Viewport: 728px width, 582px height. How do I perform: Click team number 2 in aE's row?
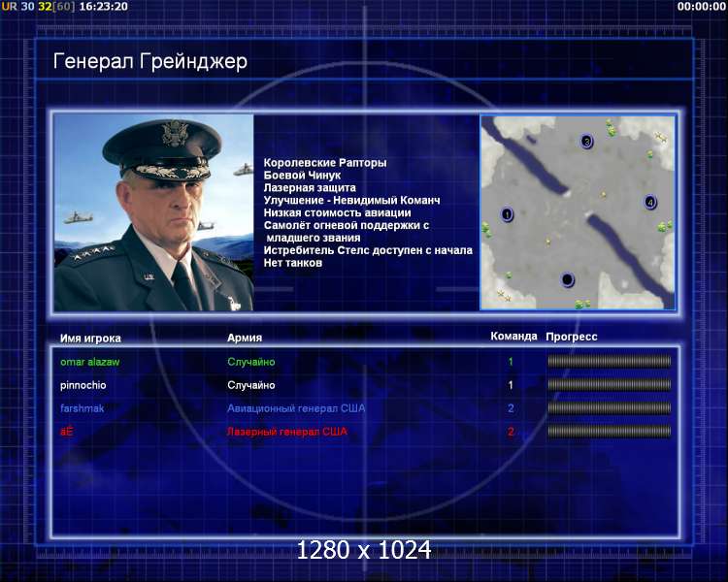pyautogui.click(x=511, y=432)
